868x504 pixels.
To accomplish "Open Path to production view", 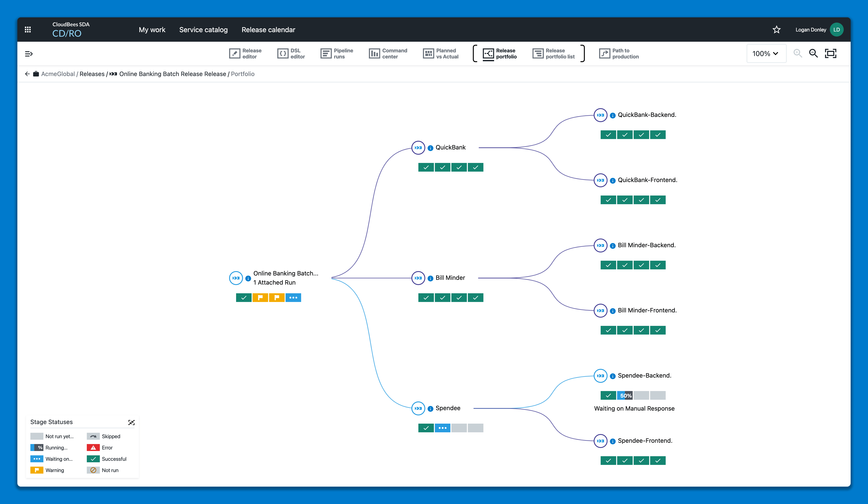I will click(619, 53).
